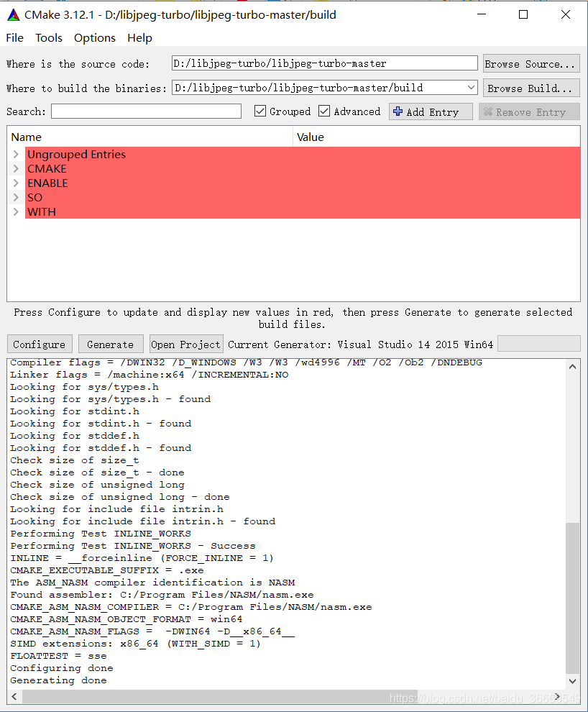Click Browse Source button
Screen dimensions: 588x712
(530, 63)
